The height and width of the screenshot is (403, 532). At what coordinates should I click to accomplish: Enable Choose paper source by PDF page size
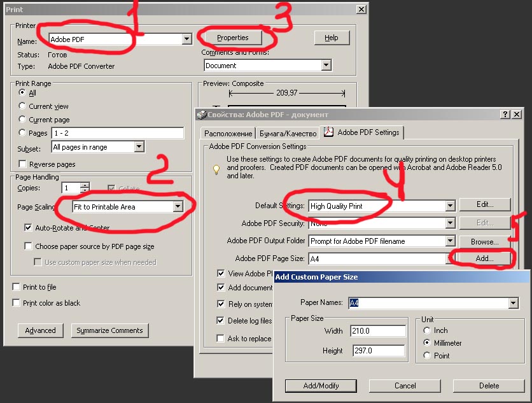(x=28, y=246)
